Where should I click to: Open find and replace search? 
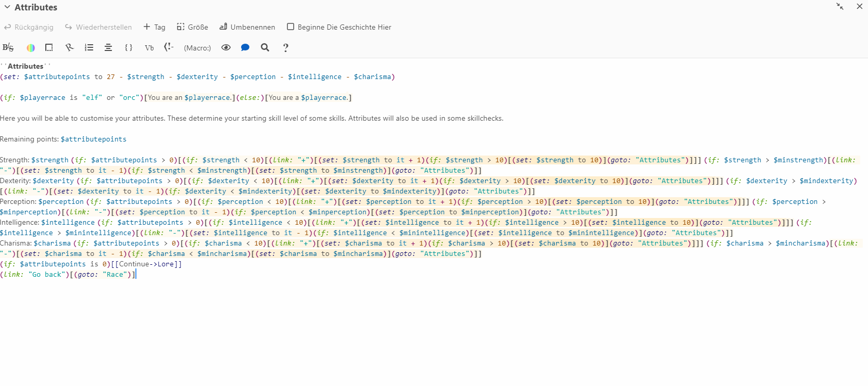pos(265,47)
